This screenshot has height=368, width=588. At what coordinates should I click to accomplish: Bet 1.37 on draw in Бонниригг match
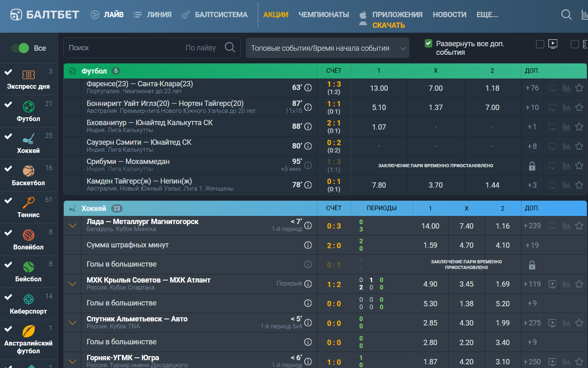pos(435,108)
